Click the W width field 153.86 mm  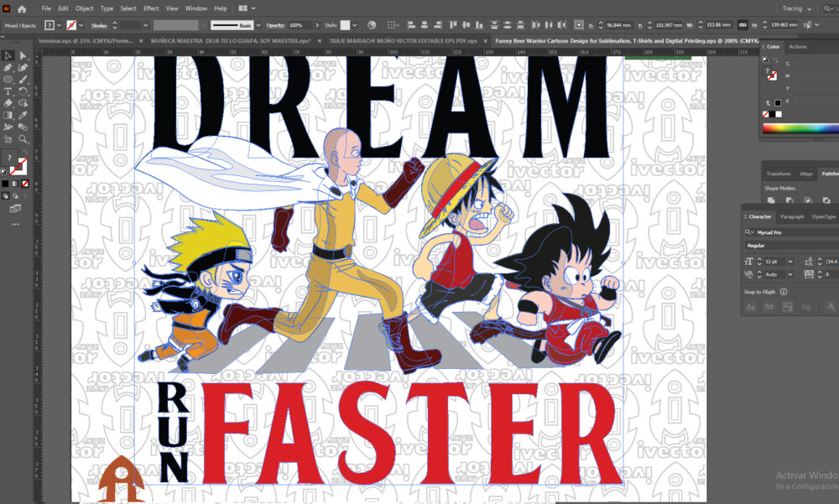(x=719, y=25)
